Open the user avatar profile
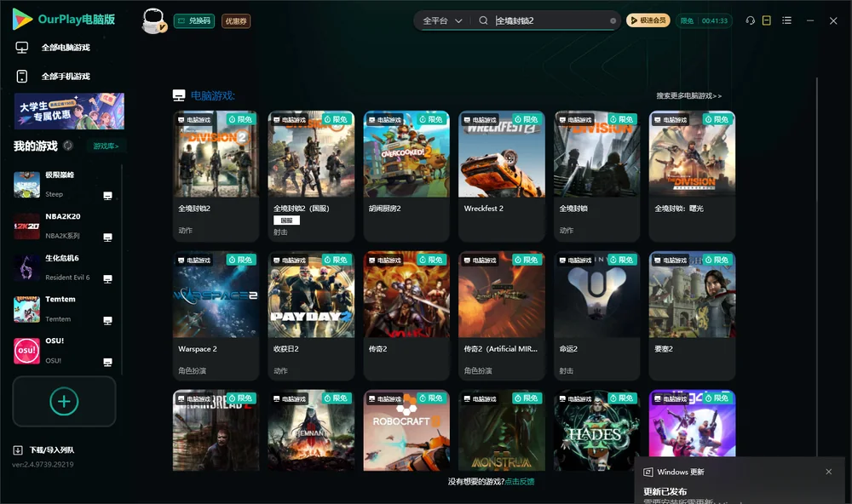 [x=153, y=20]
